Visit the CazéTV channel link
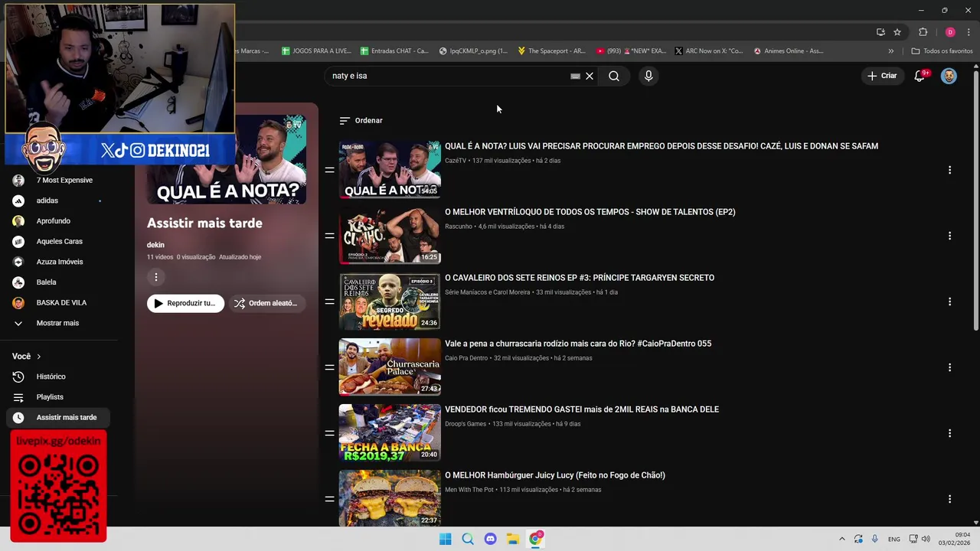This screenshot has height=551, width=980. tap(456, 161)
